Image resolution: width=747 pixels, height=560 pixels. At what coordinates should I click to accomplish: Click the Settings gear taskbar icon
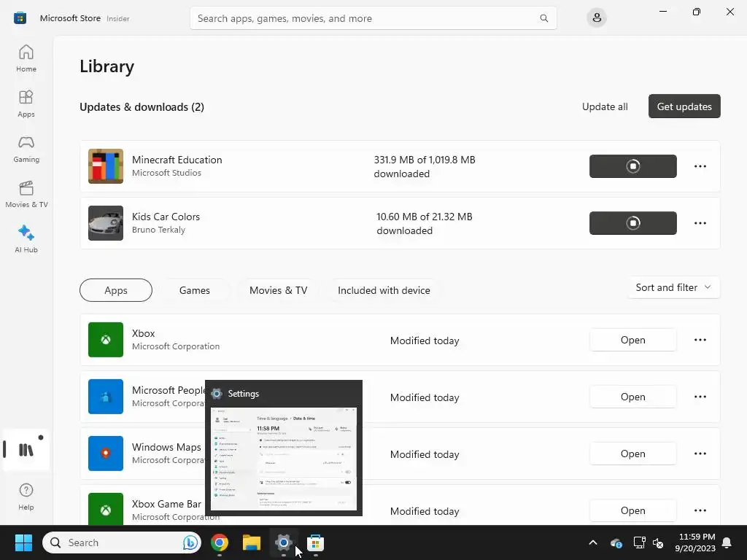[284, 542]
